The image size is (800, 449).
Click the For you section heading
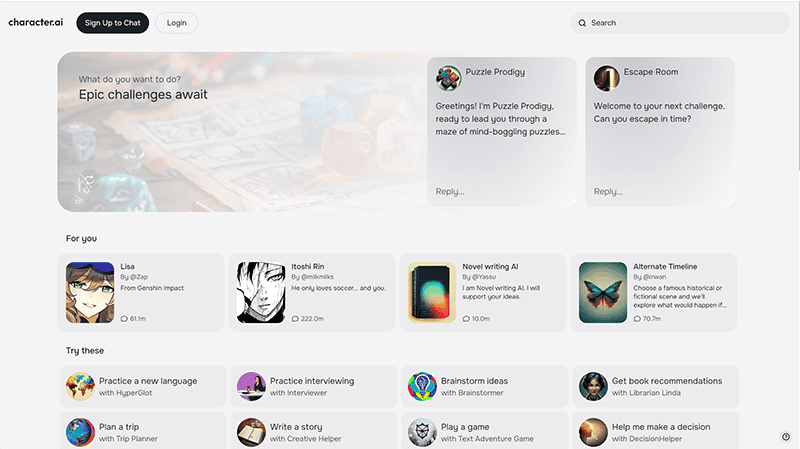81,238
